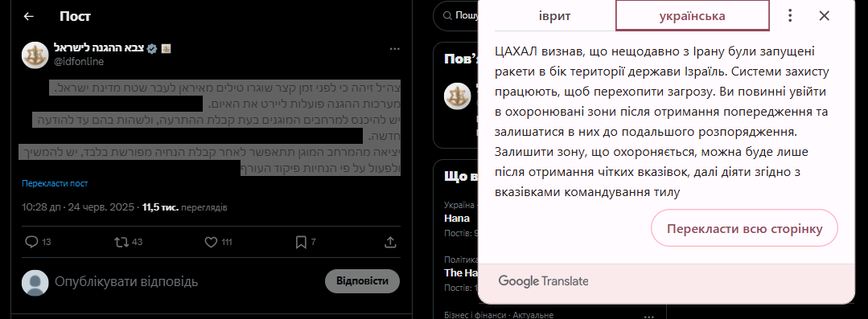The height and width of the screenshot is (319, 868).
Task: Click the Перекласти всю сторінку button
Action: [x=745, y=227]
